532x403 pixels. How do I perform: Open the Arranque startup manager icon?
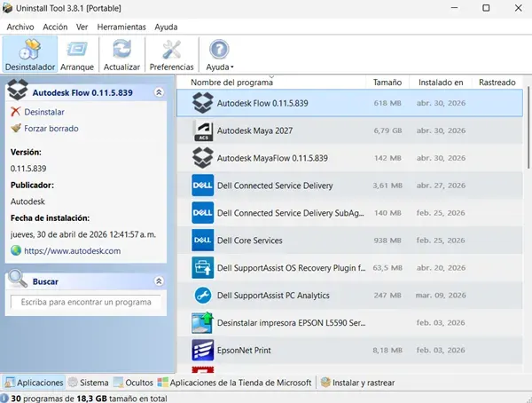coord(77,54)
